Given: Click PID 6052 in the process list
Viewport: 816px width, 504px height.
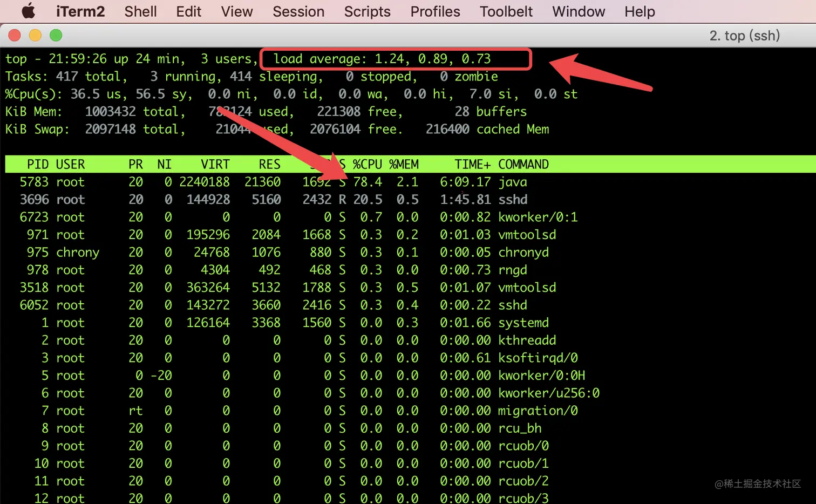Looking at the screenshot, I should point(34,305).
